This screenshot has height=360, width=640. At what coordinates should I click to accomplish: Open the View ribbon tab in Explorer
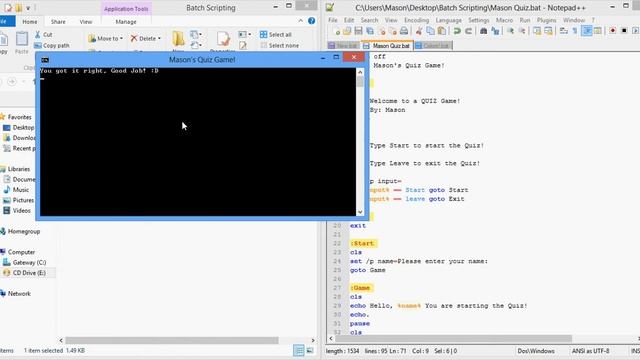coord(86,22)
